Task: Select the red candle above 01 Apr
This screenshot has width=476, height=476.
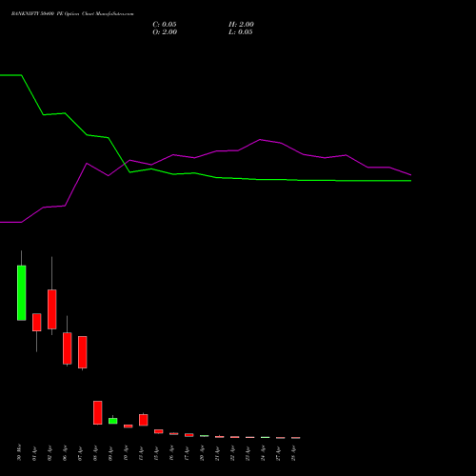Action: [x=37, y=322]
